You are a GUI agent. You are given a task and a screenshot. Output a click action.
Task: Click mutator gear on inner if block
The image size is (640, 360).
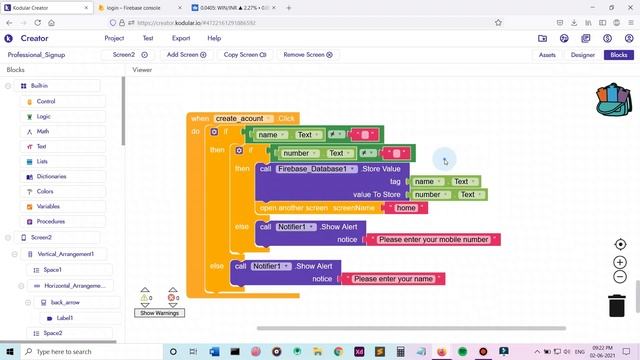coord(239,150)
